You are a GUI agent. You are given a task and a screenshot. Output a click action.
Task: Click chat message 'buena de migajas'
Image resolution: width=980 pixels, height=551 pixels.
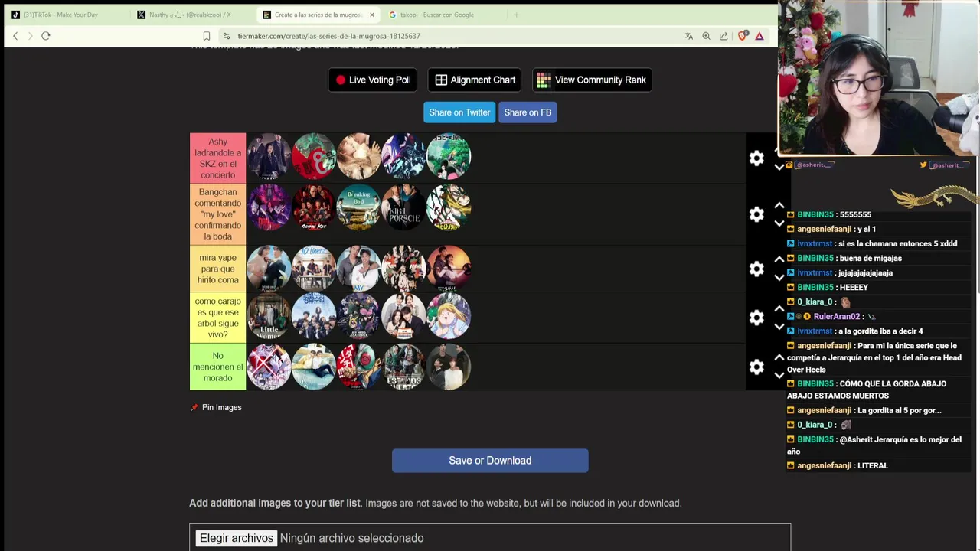pyautogui.click(x=869, y=258)
